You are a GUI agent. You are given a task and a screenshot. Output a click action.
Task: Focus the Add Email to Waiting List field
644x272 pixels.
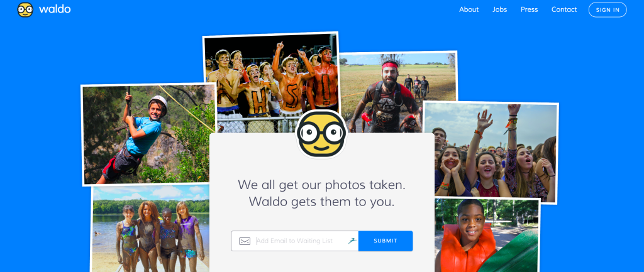[294, 241]
